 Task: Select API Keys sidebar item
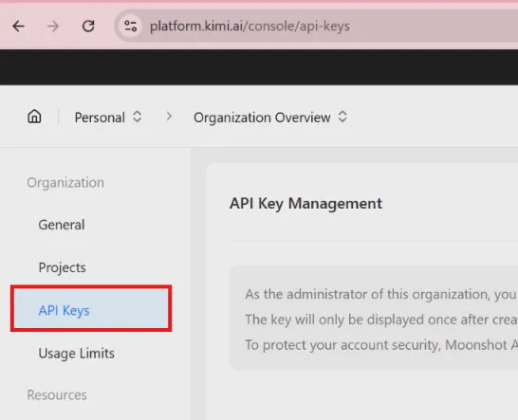91,308
